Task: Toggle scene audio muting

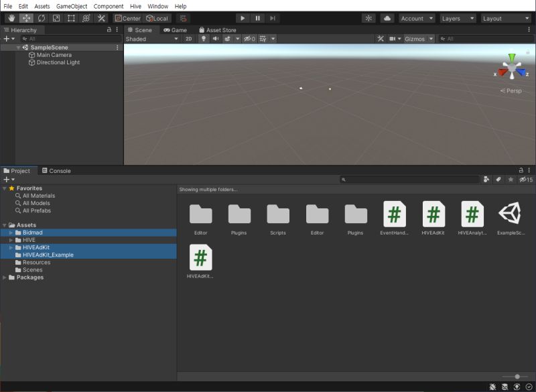Action: 215,39
